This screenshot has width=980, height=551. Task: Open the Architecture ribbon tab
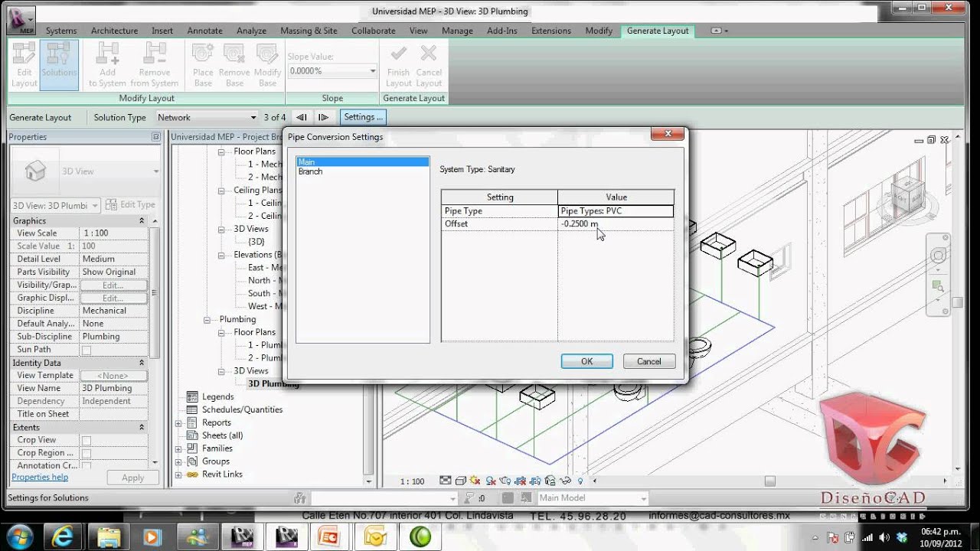(x=114, y=31)
